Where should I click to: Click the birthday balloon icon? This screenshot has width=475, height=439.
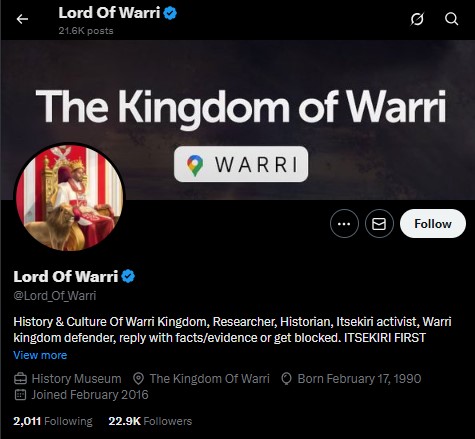286,379
